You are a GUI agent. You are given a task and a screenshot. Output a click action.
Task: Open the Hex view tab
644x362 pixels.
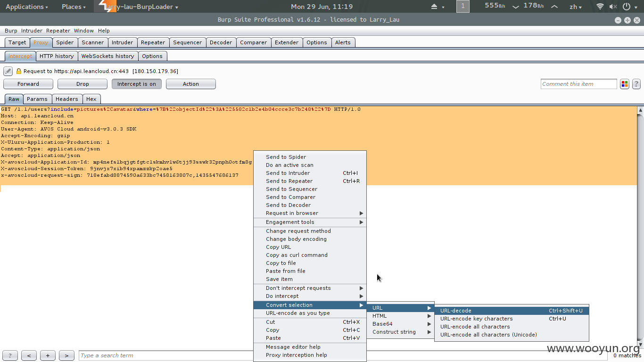point(91,99)
